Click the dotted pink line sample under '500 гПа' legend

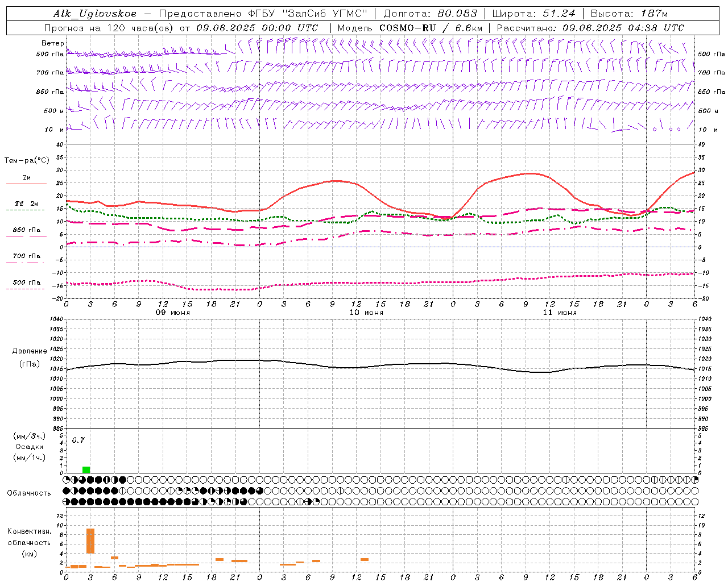26,289
